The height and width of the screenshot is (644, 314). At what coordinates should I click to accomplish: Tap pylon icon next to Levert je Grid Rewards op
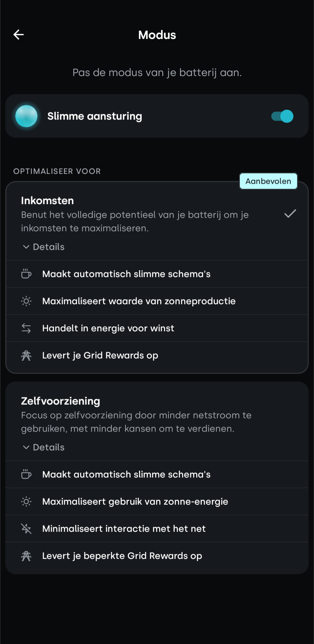pyautogui.click(x=26, y=355)
